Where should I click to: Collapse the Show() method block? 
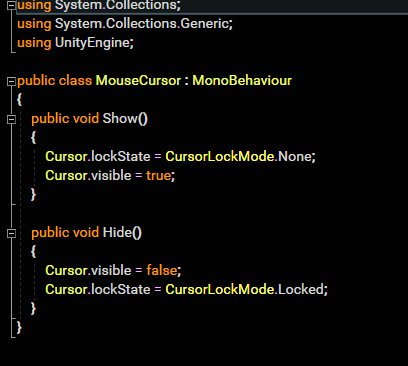pyautogui.click(x=11, y=119)
